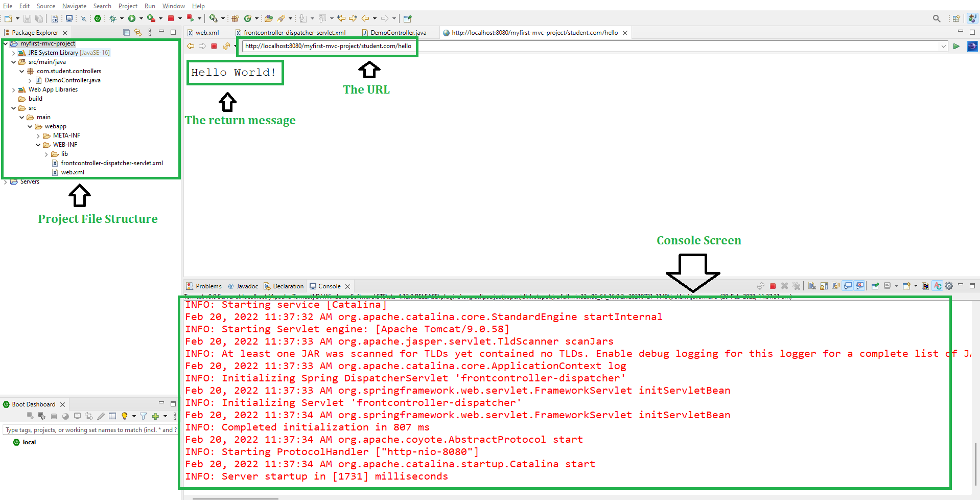The image size is (980, 500).
Task: Clear the Console output
Action: (x=812, y=286)
